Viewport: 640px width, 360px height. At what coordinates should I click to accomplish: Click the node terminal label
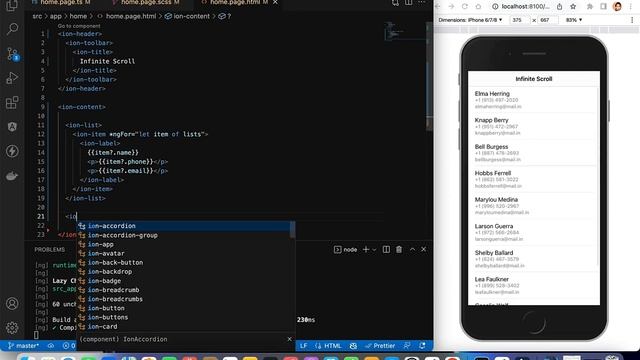coord(345,249)
